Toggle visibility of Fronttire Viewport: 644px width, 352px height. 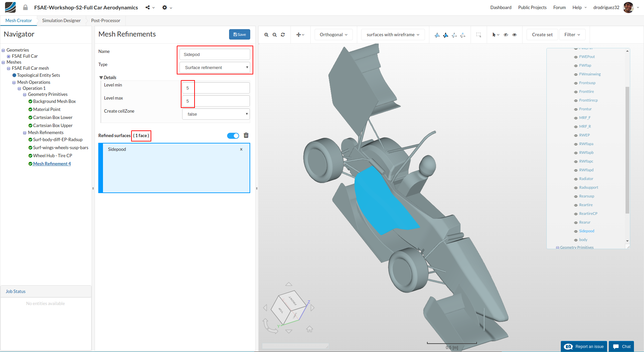click(x=576, y=92)
